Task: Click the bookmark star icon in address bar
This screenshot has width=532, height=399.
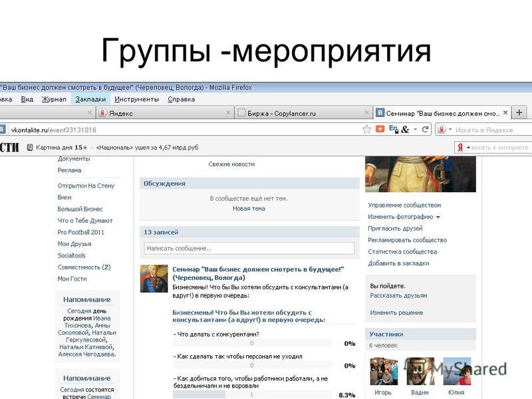Action: tap(367, 129)
